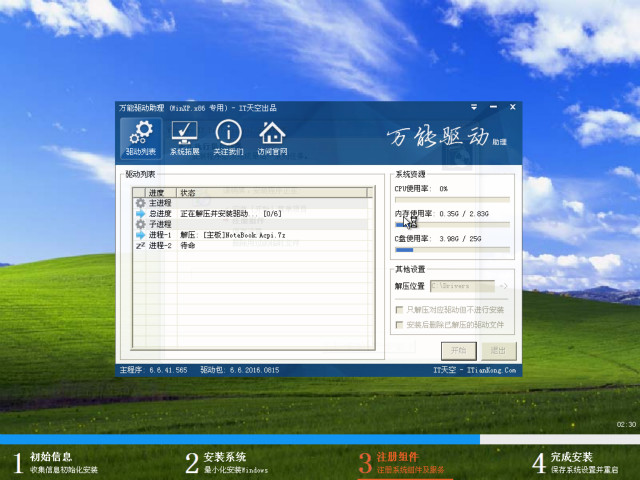This screenshot has height=480, width=640.
Task: Select the 主进程 gear row icon
Action: [140, 203]
